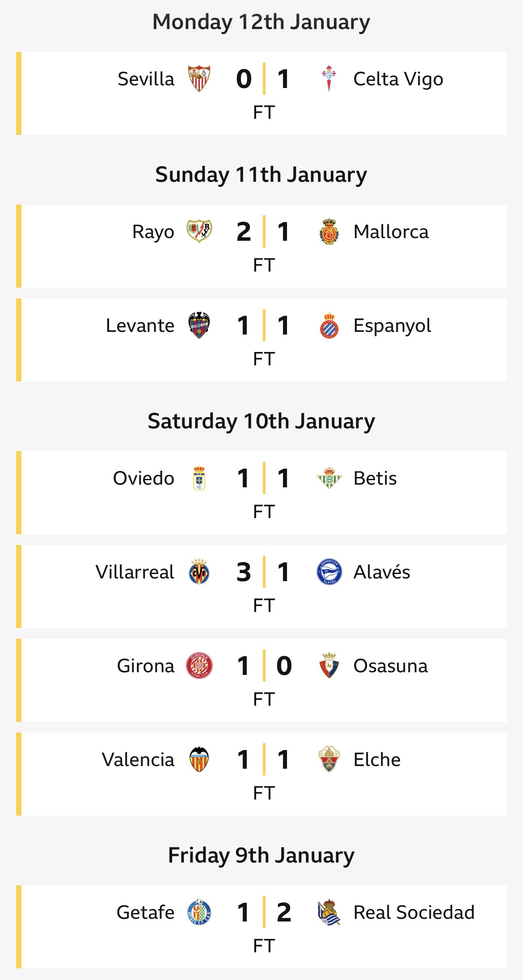
Task: Select the Levante crest icon
Action: point(199,325)
